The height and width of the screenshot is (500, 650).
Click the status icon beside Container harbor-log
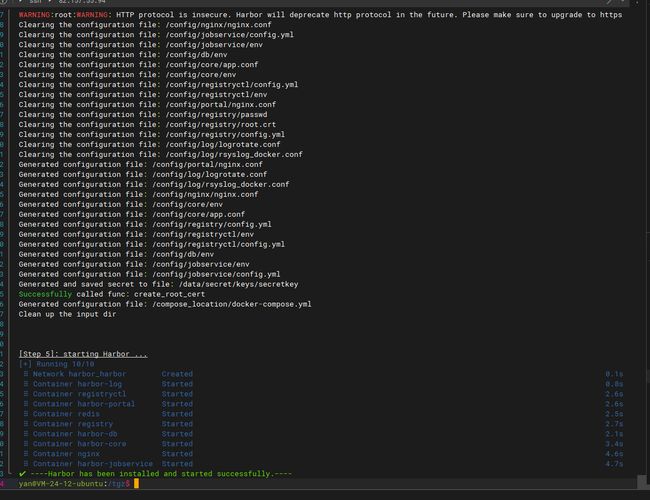tap(25, 383)
